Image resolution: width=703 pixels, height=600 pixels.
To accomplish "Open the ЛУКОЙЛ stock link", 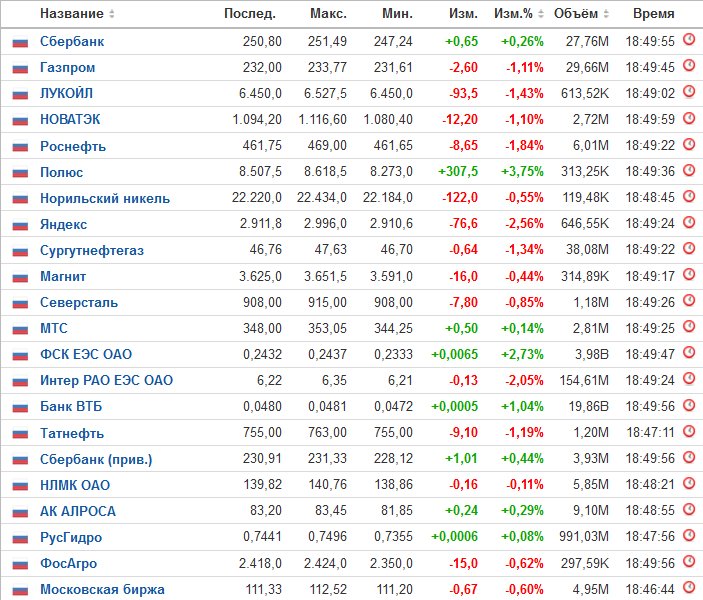I will point(66,93).
